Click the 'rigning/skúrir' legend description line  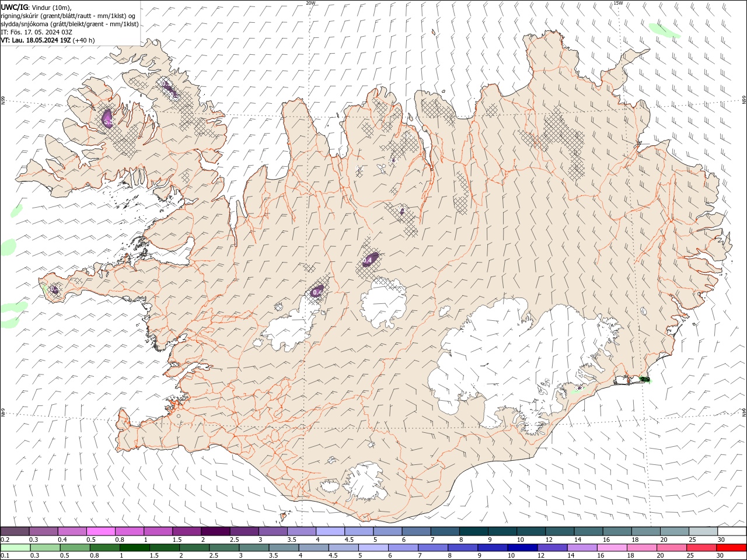pyautogui.click(x=68, y=16)
